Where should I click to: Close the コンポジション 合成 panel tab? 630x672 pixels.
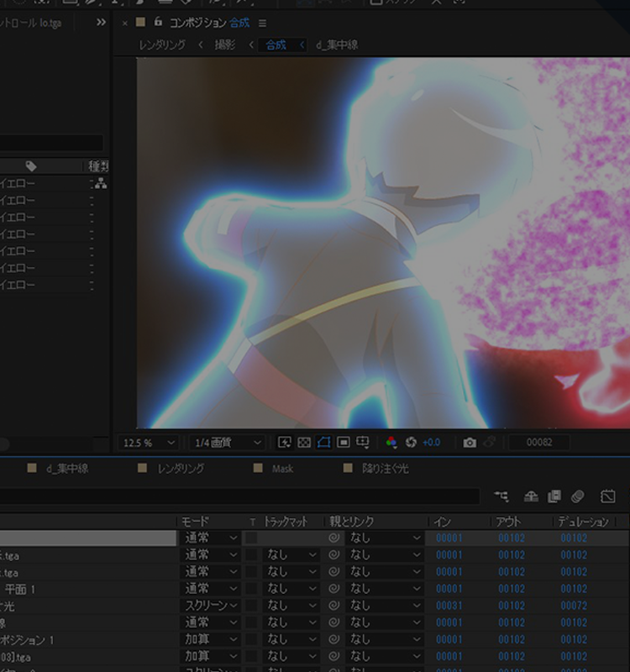pyautogui.click(x=124, y=24)
